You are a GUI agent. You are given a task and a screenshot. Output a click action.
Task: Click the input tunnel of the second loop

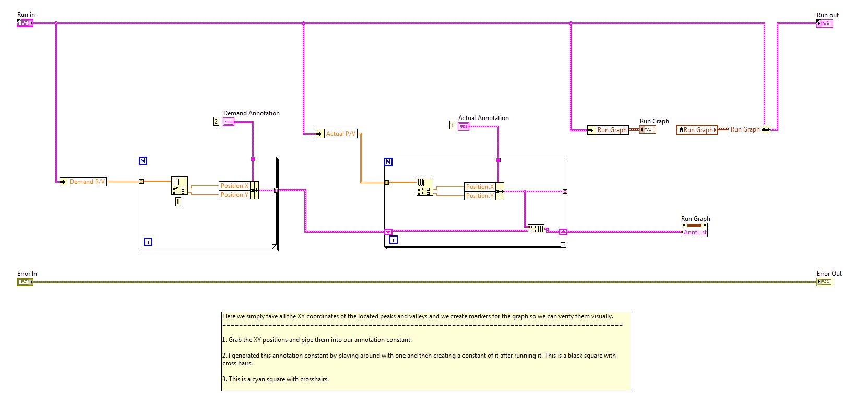point(386,182)
